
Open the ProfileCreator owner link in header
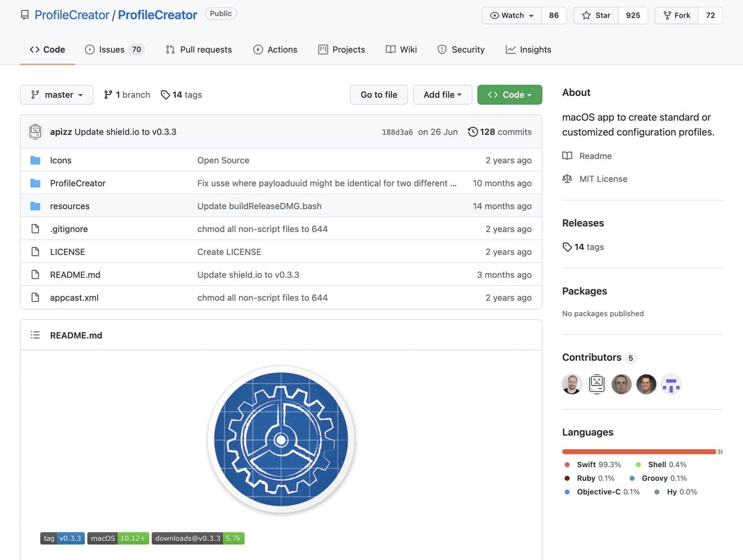(72, 15)
